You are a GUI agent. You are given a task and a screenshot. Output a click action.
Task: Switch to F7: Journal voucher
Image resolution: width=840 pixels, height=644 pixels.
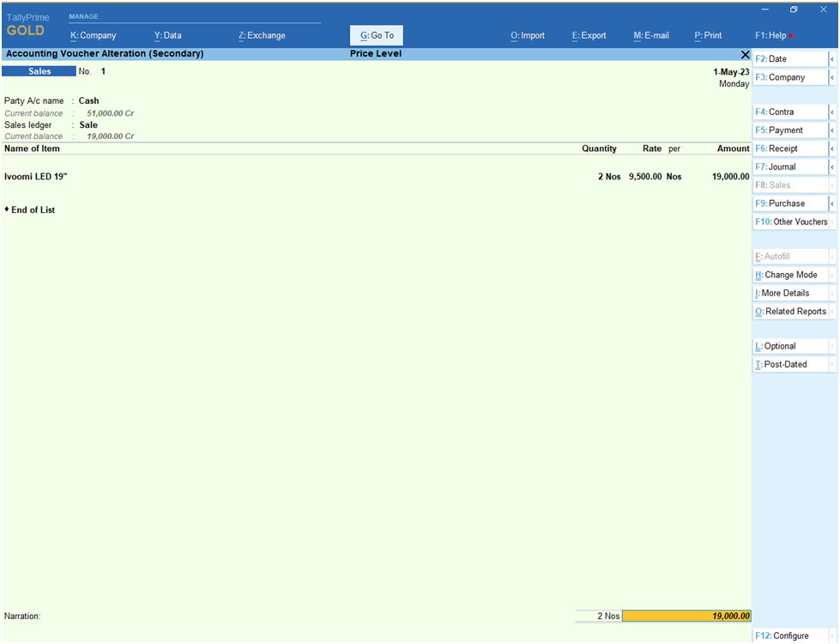click(x=791, y=167)
